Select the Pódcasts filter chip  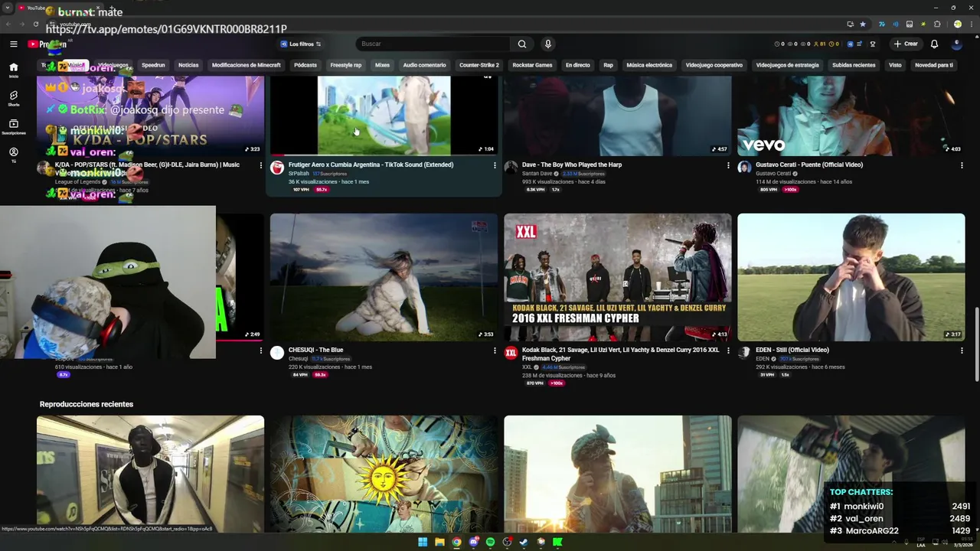pos(305,65)
